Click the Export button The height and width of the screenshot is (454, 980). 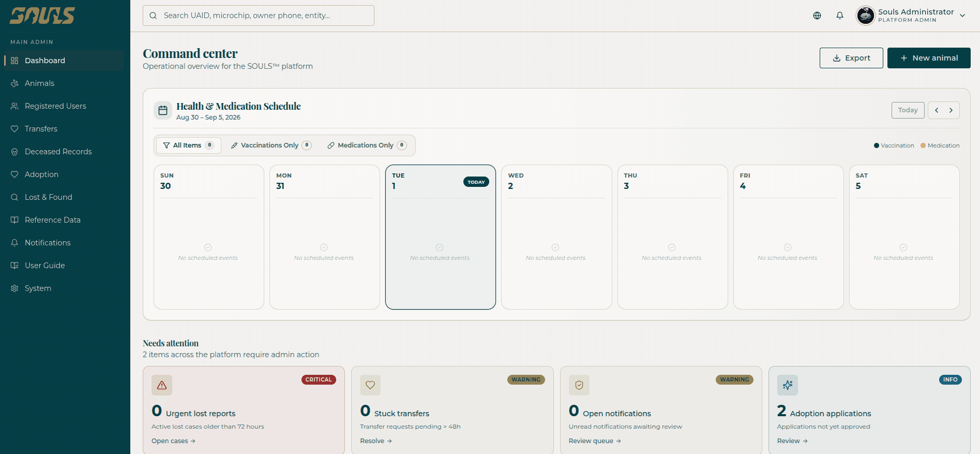point(851,58)
